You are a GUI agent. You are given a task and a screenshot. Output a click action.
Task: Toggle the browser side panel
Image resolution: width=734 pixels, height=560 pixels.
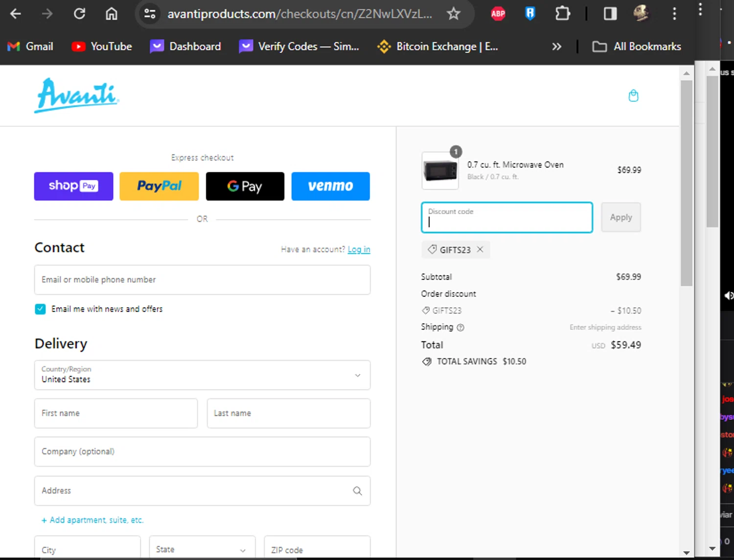pyautogui.click(x=610, y=14)
